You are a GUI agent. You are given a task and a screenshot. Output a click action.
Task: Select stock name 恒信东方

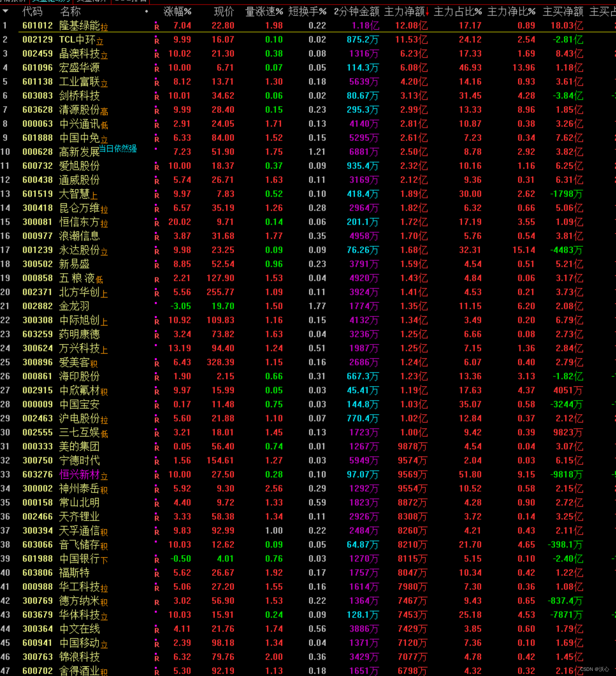pos(79,222)
